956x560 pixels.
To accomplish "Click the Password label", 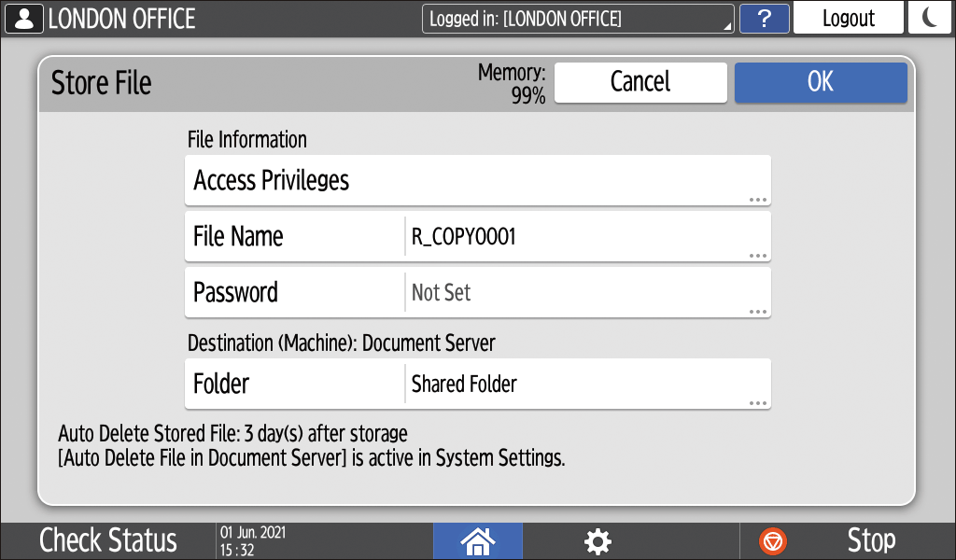I will pyautogui.click(x=235, y=293).
